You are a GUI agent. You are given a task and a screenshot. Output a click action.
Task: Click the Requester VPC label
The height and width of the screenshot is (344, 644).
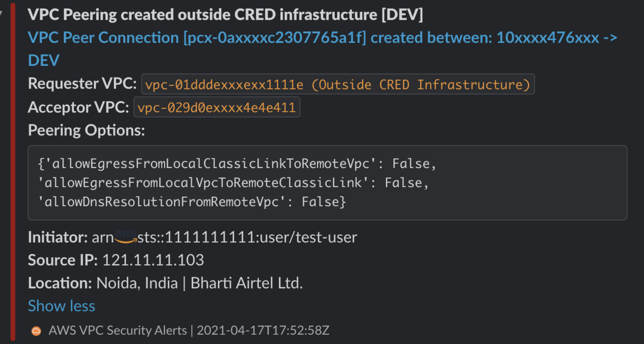pos(82,84)
